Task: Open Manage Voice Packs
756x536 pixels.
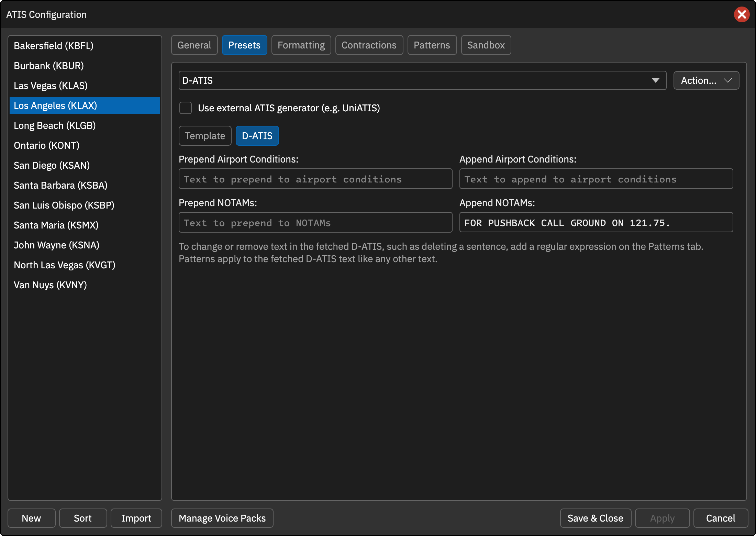Action: [222, 518]
